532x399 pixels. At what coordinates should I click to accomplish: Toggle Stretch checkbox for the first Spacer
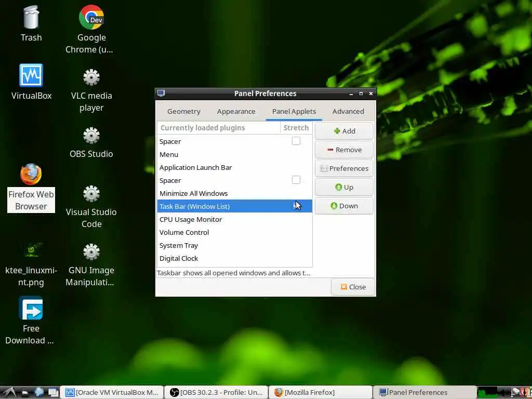(x=296, y=141)
